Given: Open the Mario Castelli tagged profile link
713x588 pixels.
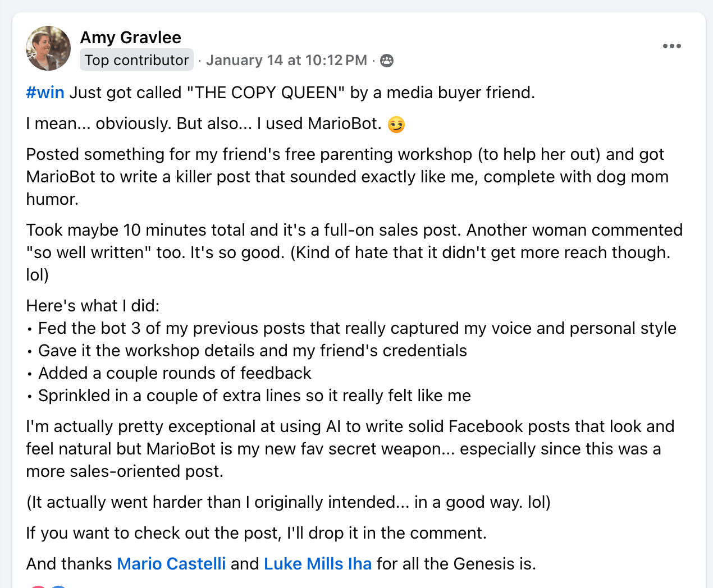Looking at the screenshot, I should pos(171,564).
